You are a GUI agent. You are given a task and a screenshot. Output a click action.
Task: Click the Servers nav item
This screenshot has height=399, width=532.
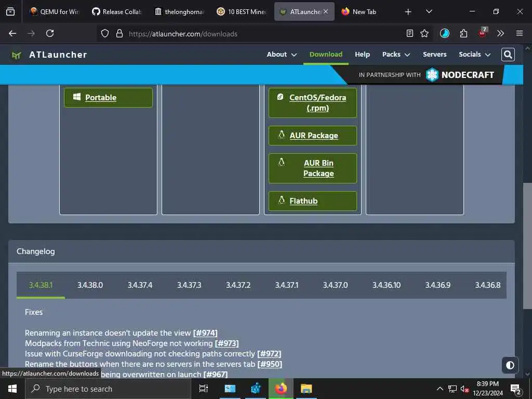click(434, 54)
